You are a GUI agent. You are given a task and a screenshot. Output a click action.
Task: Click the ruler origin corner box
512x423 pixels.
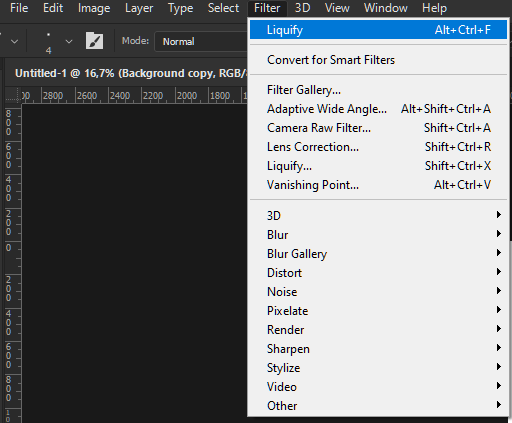[x=13, y=95]
